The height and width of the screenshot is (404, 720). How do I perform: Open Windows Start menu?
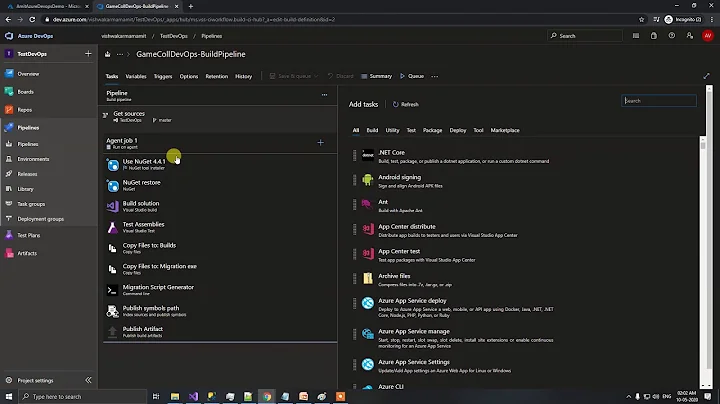click(x=9, y=396)
